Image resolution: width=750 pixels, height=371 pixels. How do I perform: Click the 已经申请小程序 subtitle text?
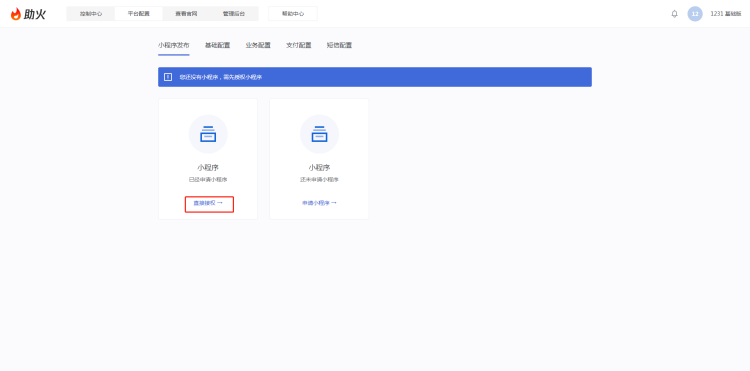pos(208,180)
